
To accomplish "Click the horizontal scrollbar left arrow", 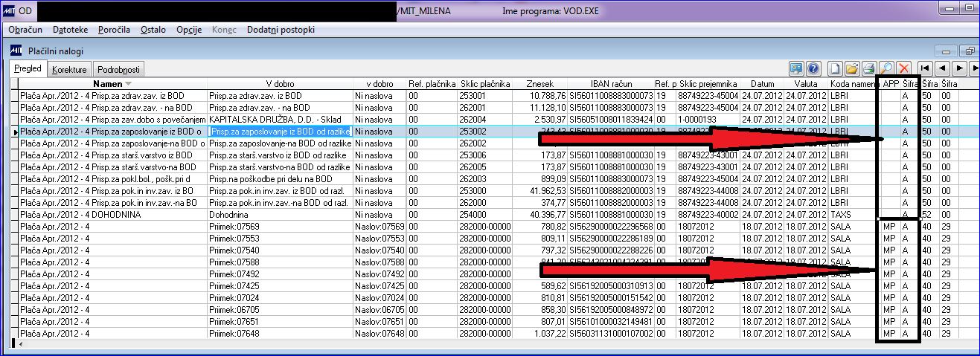I will coord(21,344).
